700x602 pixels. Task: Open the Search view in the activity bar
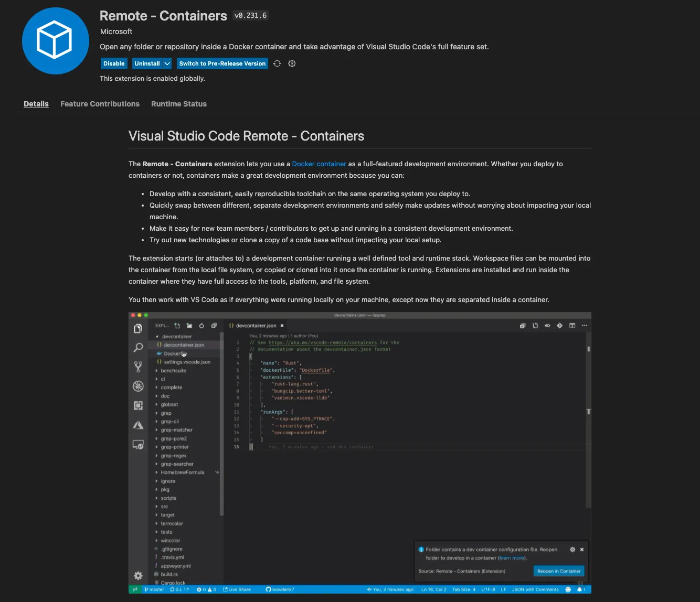point(138,347)
